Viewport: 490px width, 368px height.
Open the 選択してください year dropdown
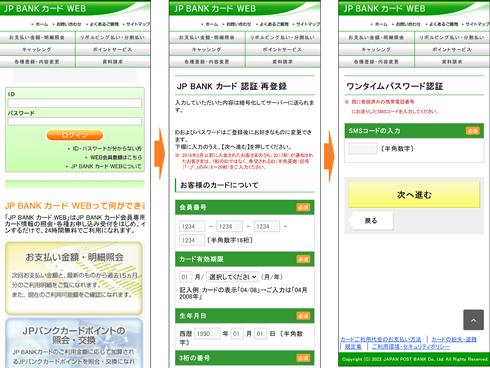point(232,277)
